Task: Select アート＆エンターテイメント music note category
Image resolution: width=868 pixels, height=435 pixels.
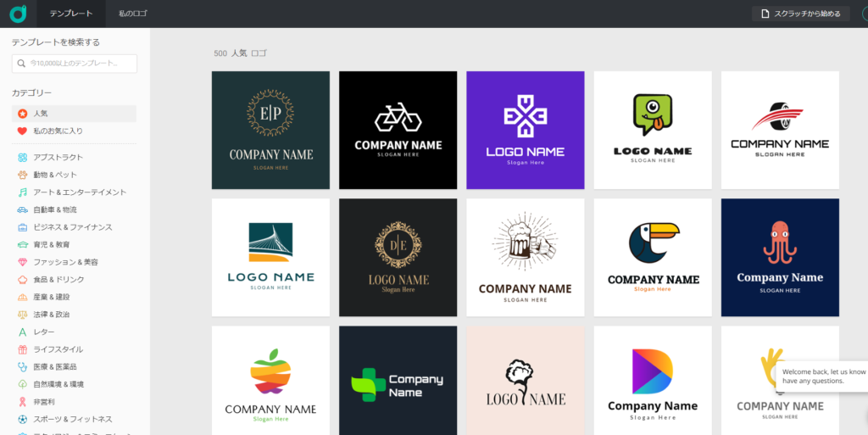Action: [79, 192]
